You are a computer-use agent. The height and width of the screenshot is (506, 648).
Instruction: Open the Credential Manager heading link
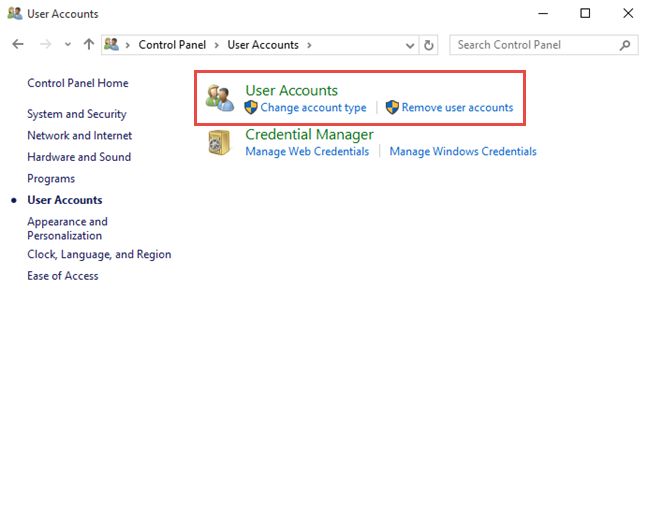(309, 134)
